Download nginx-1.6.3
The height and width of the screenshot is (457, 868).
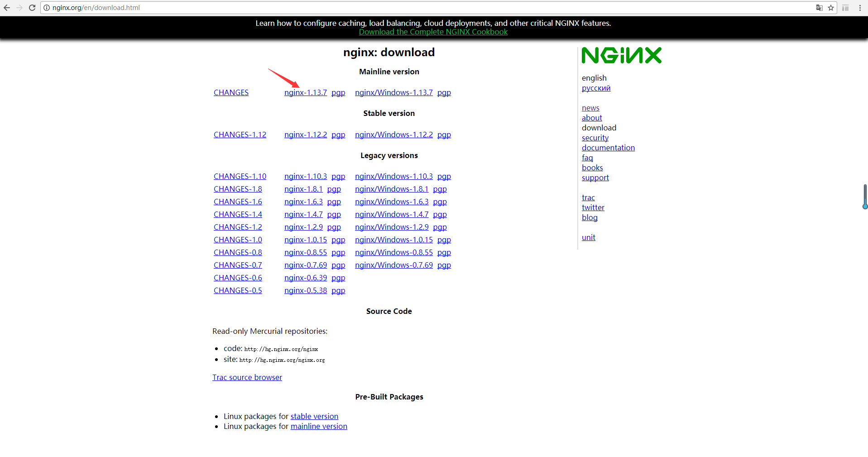[x=303, y=202]
